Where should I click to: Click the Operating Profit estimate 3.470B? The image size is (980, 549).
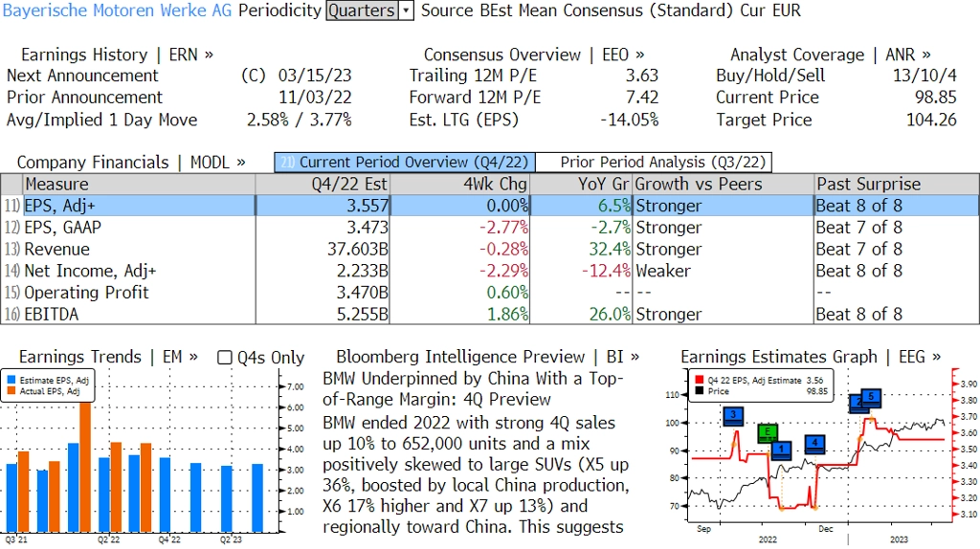[x=363, y=293]
